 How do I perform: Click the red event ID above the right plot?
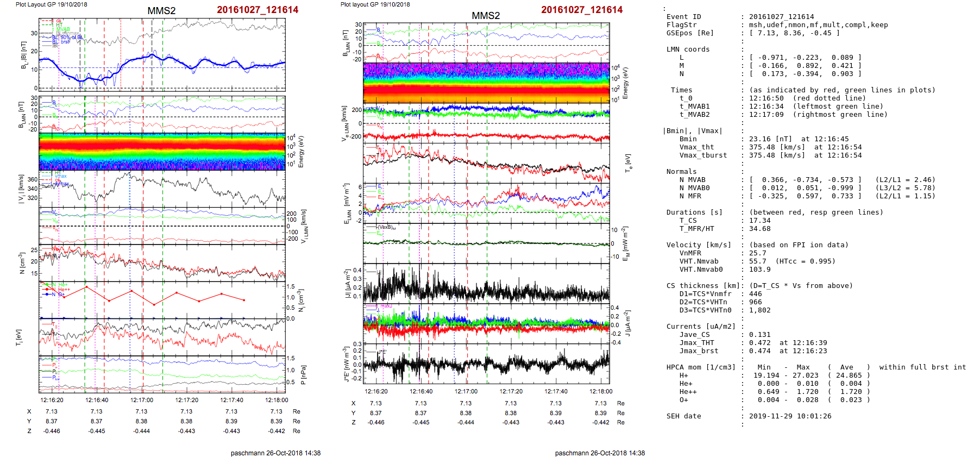pyautogui.click(x=581, y=10)
